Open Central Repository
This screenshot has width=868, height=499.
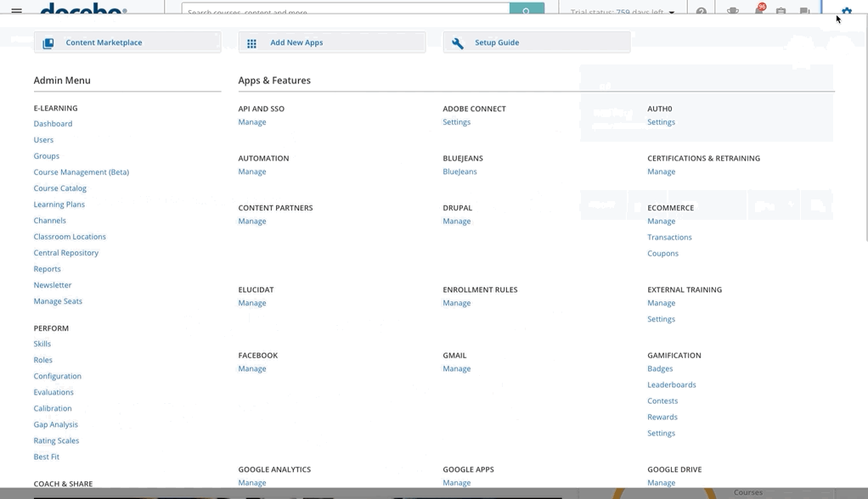point(66,253)
